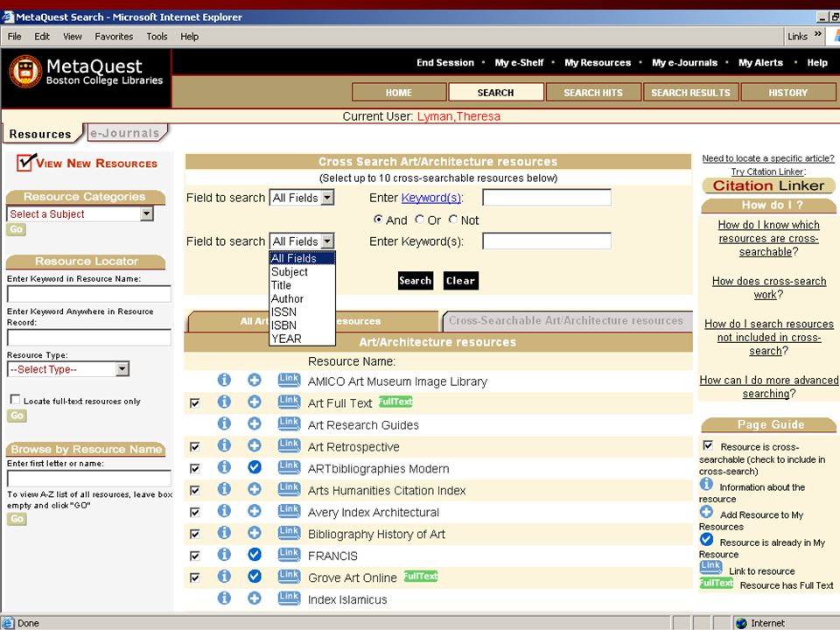Add Art Research Guides to My Resources
This screenshot has width=840, height=630.
click(x=255, y=423)
